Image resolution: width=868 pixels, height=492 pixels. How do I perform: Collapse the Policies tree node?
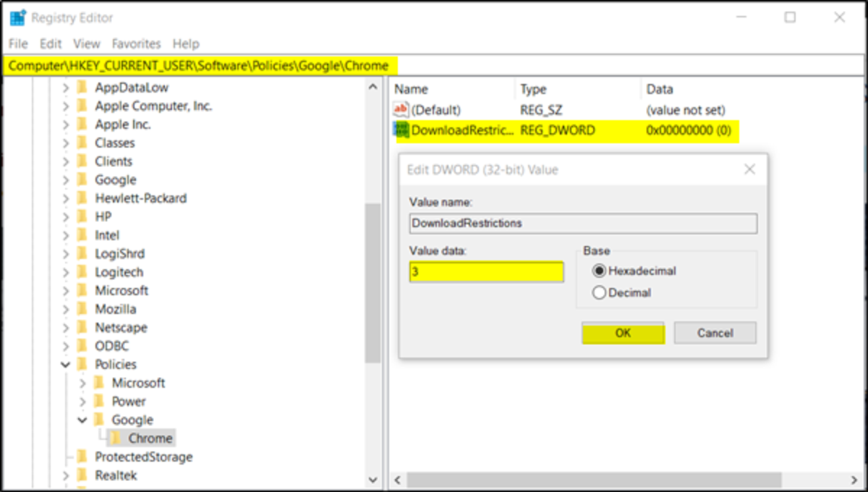pyautogui.click(x=66, y=365)
